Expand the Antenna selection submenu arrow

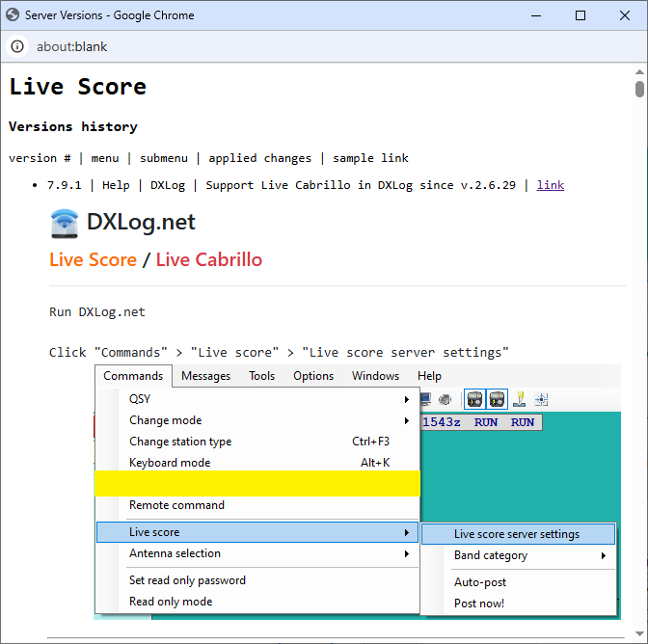pos(407,553)
